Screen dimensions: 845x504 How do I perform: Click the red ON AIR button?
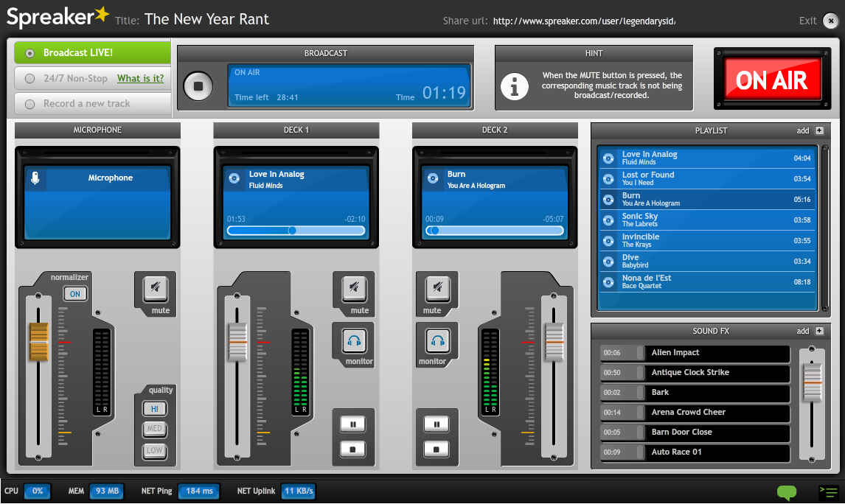pos(772,80)
